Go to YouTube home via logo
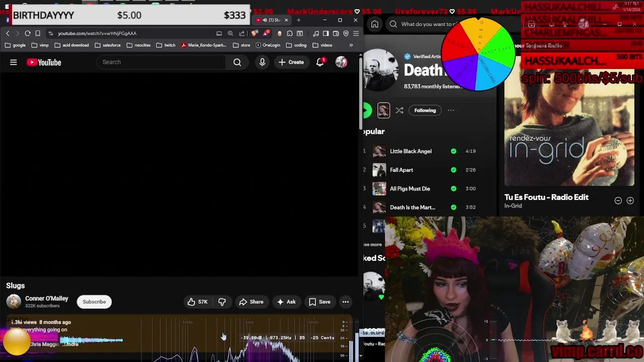Viewport: 644px width, 362px height. pyautogui.click(x=44, y=62)
